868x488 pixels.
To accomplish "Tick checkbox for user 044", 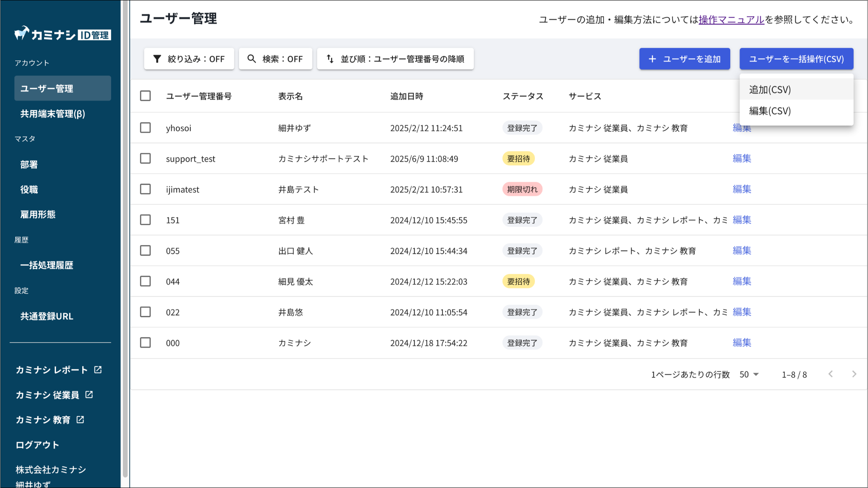I will tap(145, 281).
